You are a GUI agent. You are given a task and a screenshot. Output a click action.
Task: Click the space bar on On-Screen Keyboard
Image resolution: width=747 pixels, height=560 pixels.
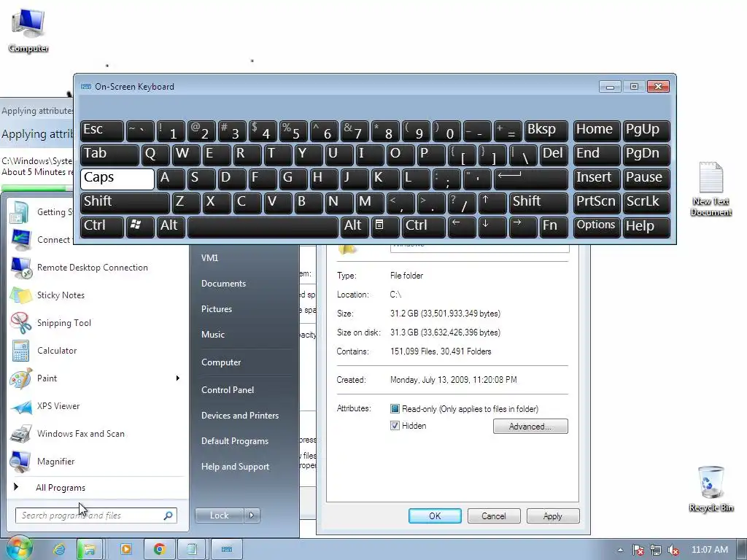(263, 227)
